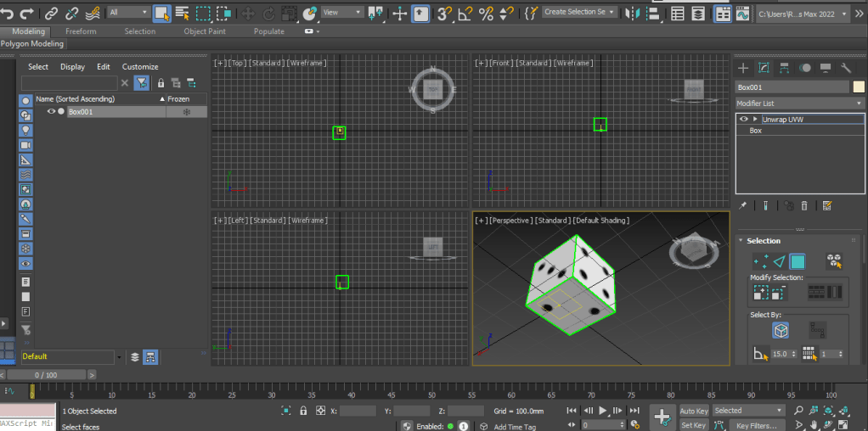868x431 pixels.
Task: Click the Key Filters button
Action: tap(756, 425)
